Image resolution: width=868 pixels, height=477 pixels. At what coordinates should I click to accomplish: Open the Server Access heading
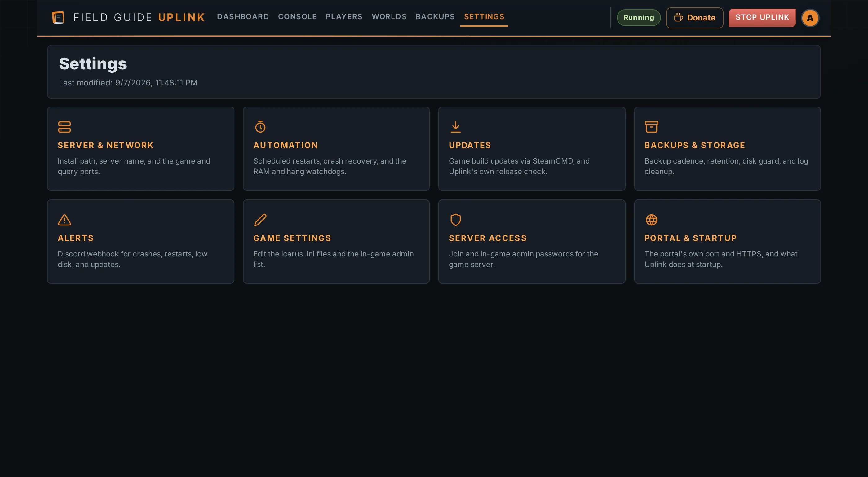[x=488, y=238]
